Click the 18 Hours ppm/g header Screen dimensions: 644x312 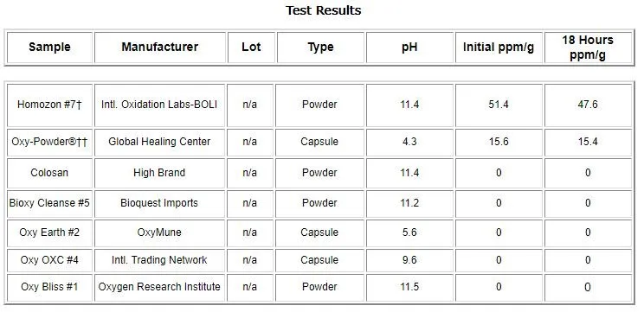pos(588,48)
